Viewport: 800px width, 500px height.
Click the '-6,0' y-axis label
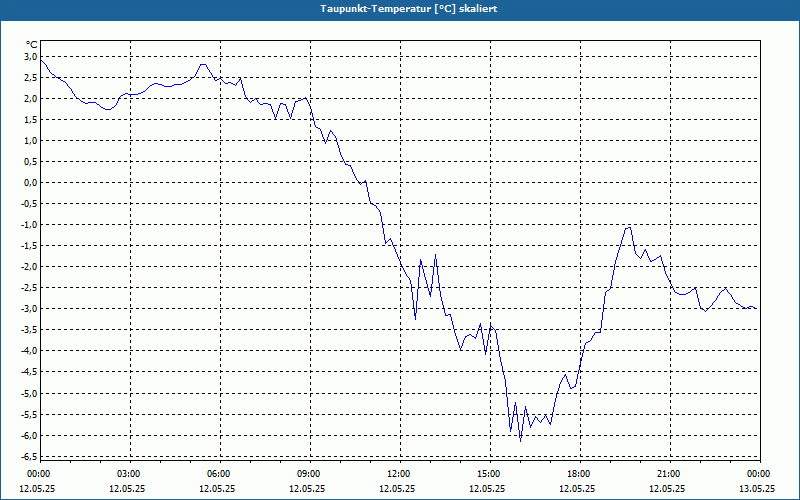[x=29, y=435]
